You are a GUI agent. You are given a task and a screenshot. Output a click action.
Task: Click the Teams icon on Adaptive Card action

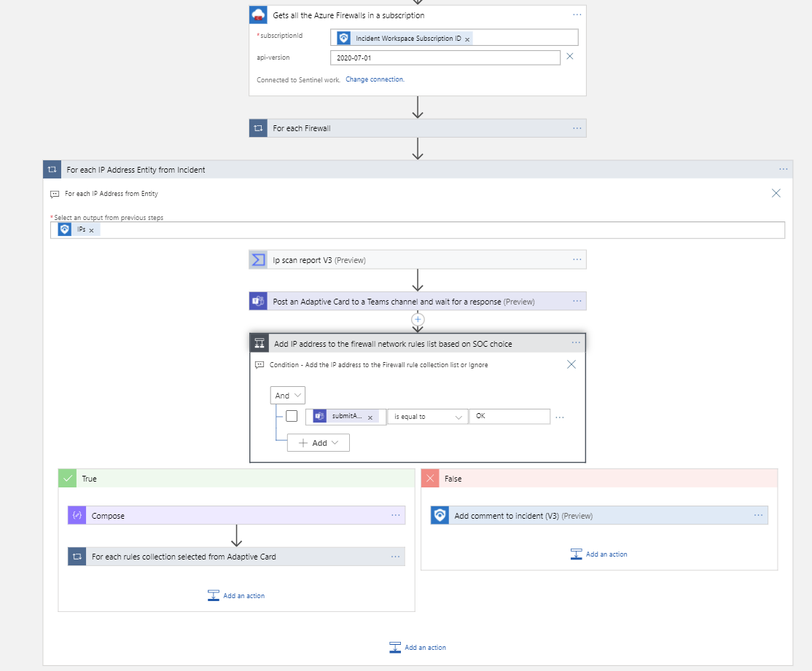[x=258, y=301]
